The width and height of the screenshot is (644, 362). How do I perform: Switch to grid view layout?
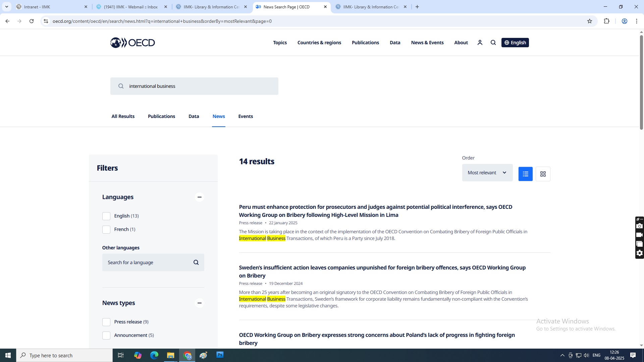tap(543, 174)
